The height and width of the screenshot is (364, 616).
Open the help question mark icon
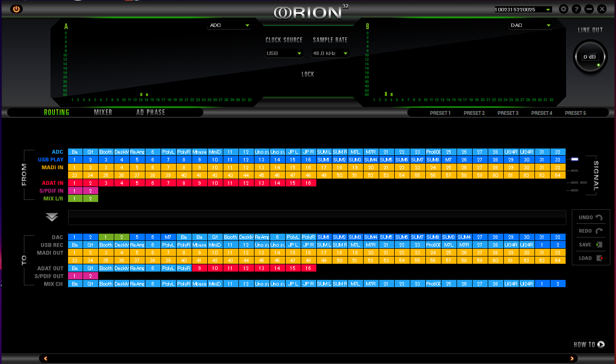[577, 9]
